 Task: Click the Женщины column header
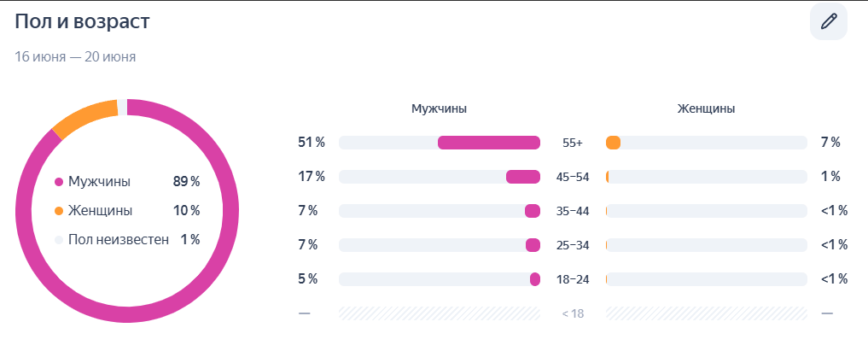pyautogui.click(x=706, y=108)
